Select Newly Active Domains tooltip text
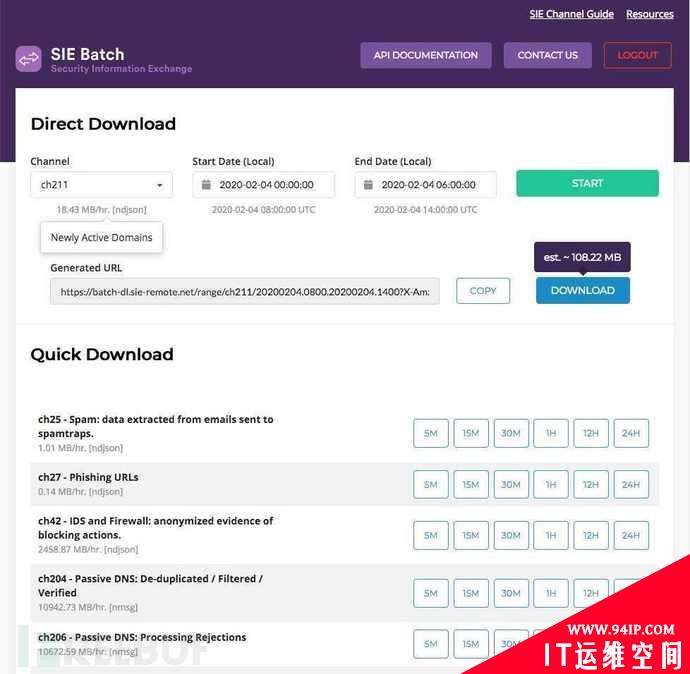 pos(101,238)
